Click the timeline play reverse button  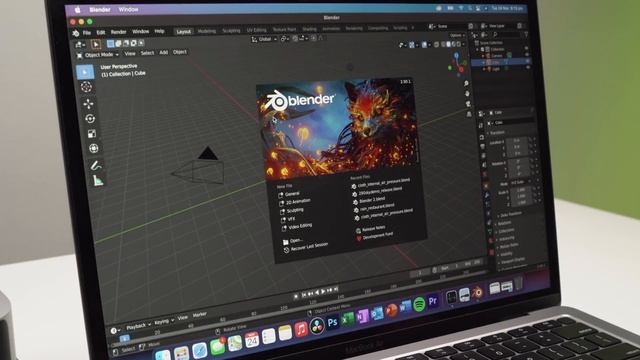coord(317,292)
